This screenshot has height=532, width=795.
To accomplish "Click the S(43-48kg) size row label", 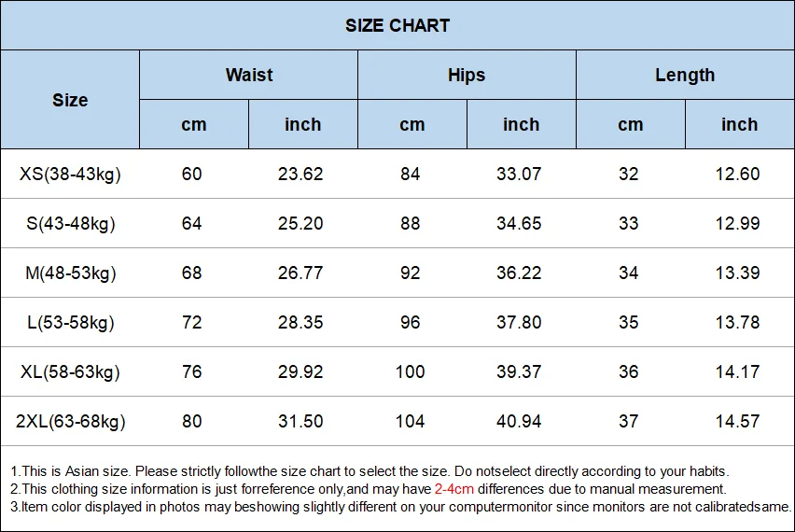I will click(71, 223).
